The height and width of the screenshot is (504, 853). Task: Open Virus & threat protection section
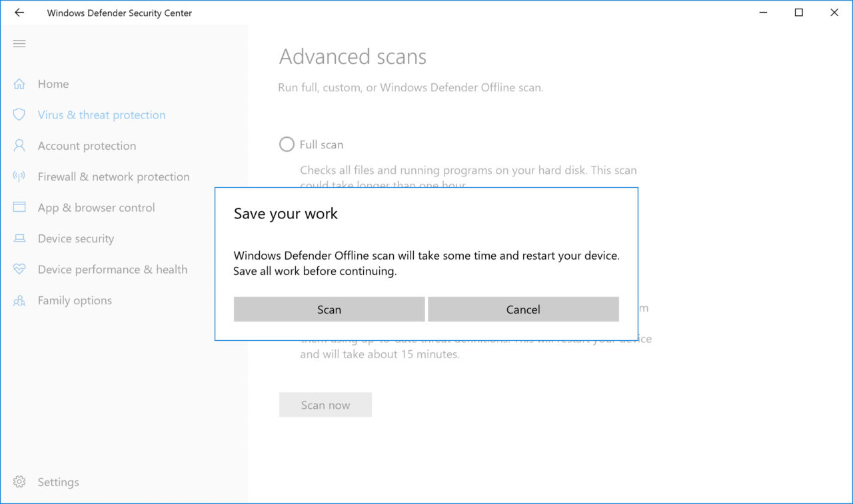pos(102,115)
